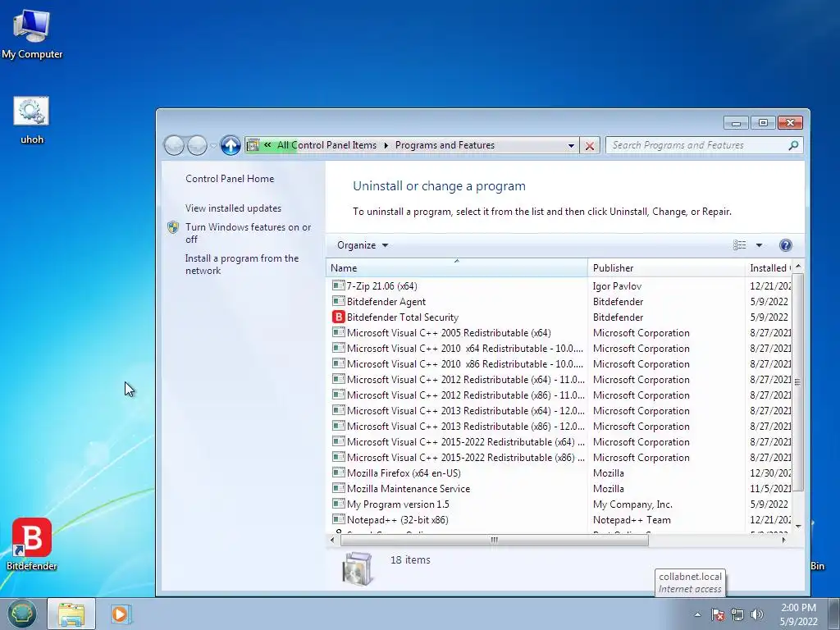Click the Action Center flag tray icon

click(717, 614)
